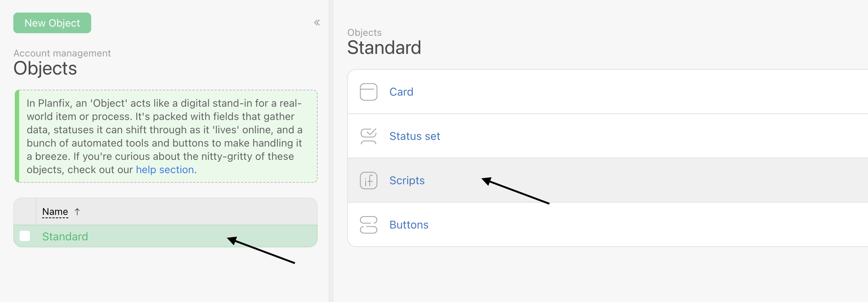Click the large Objects heading

point(45,68)
